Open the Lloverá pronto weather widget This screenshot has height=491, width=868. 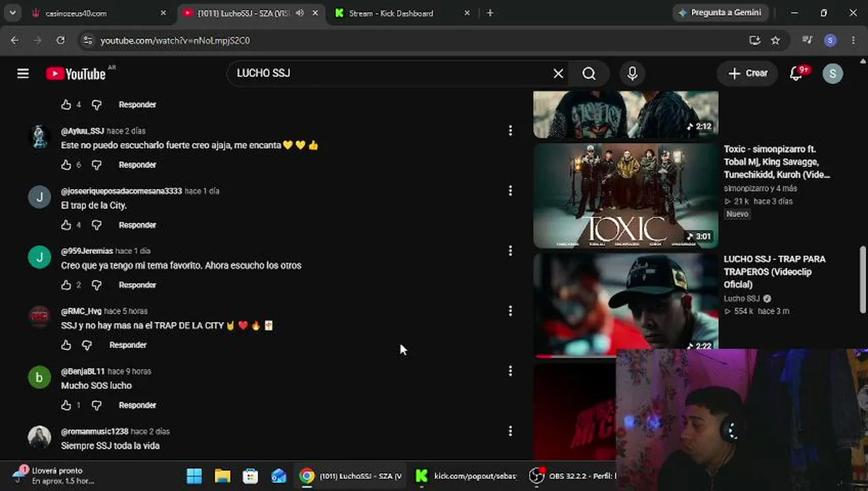coord(55,476)
